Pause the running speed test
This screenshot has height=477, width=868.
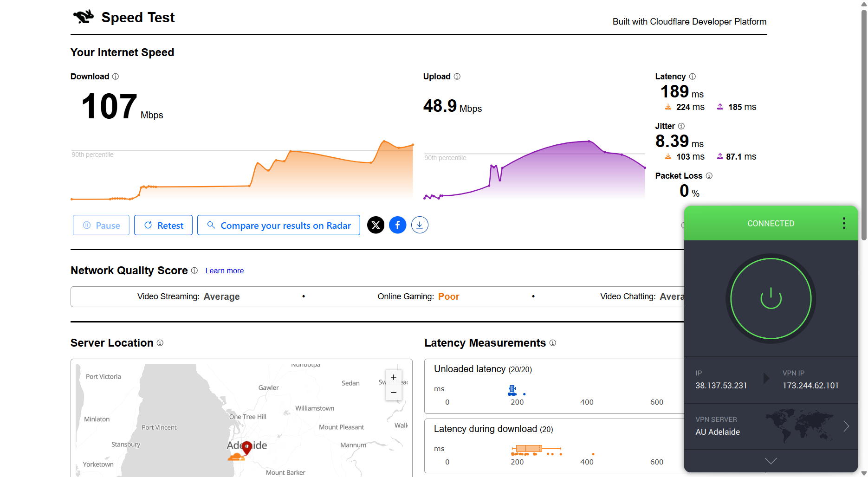coord(101,225)
